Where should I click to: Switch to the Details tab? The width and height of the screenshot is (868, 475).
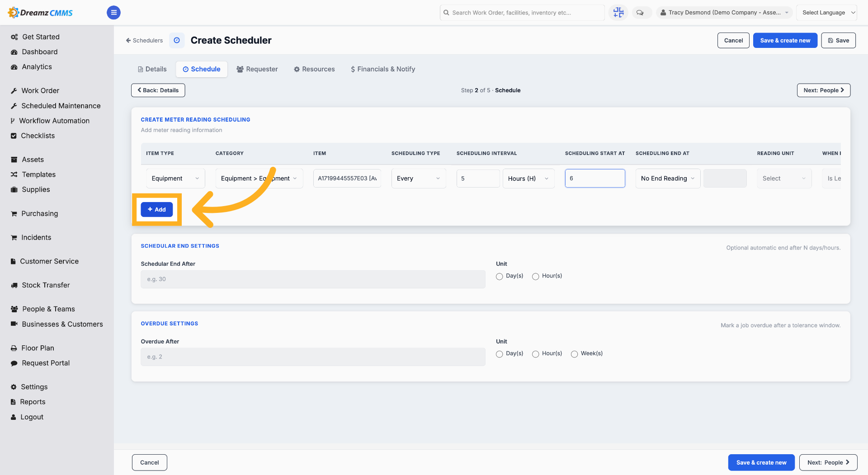152,69
